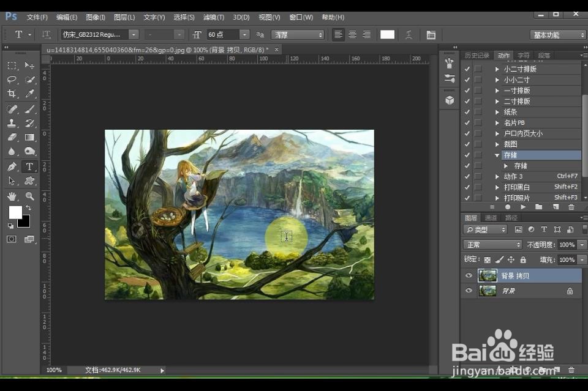Select the Pen tool
Viewport: 588px width, 391px height.
pos(12,166)
